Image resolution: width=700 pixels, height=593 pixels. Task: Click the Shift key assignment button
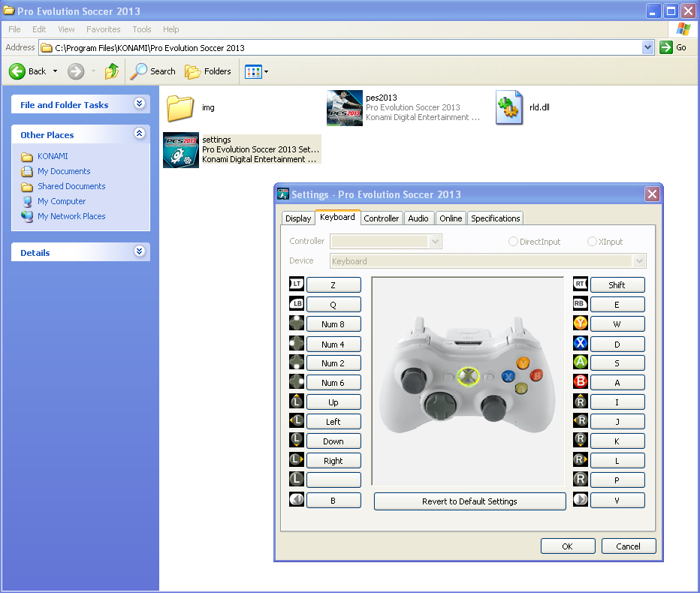click(617, 284)
